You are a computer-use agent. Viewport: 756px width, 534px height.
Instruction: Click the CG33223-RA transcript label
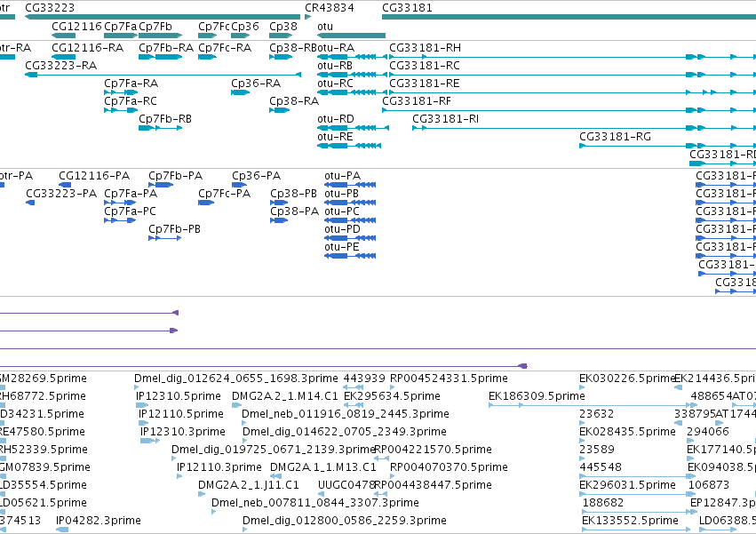click(x=60, y=66)
